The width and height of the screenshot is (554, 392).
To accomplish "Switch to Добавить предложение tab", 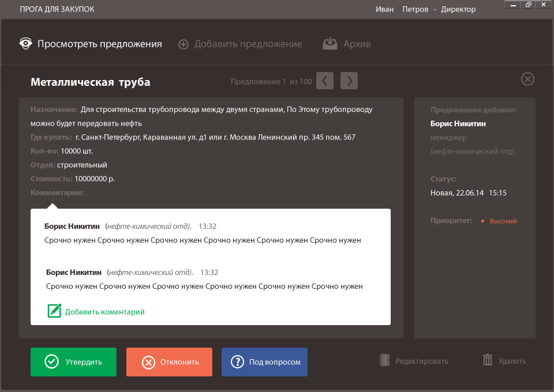I will pos(248,44).
